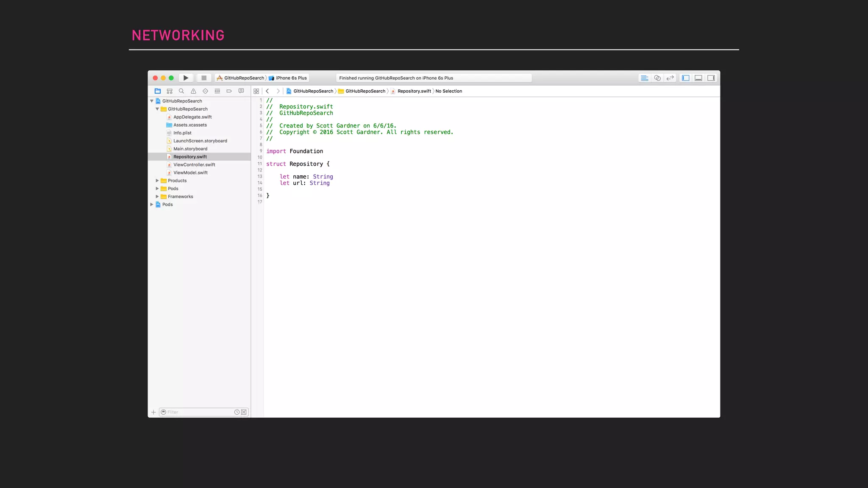Expand the Frameworks folder
Image resolution: width=868 pixels, height=488 pixels.
[x=157, y=197]
